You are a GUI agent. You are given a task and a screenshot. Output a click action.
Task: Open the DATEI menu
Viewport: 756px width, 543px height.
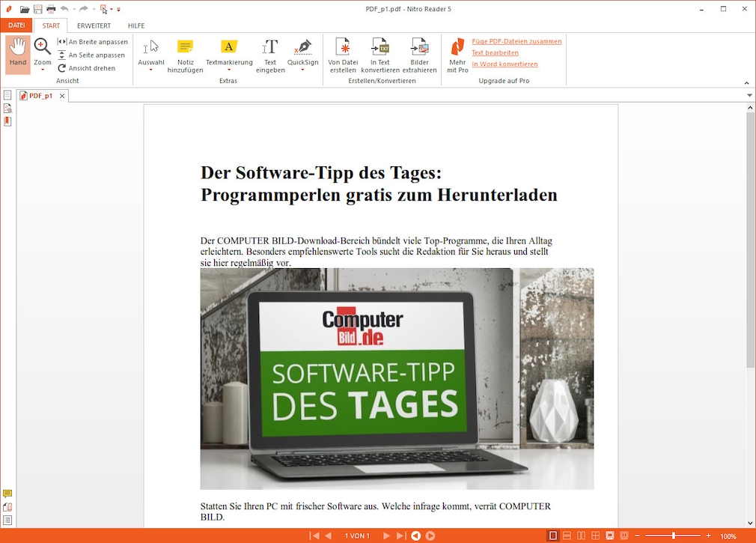16,25
